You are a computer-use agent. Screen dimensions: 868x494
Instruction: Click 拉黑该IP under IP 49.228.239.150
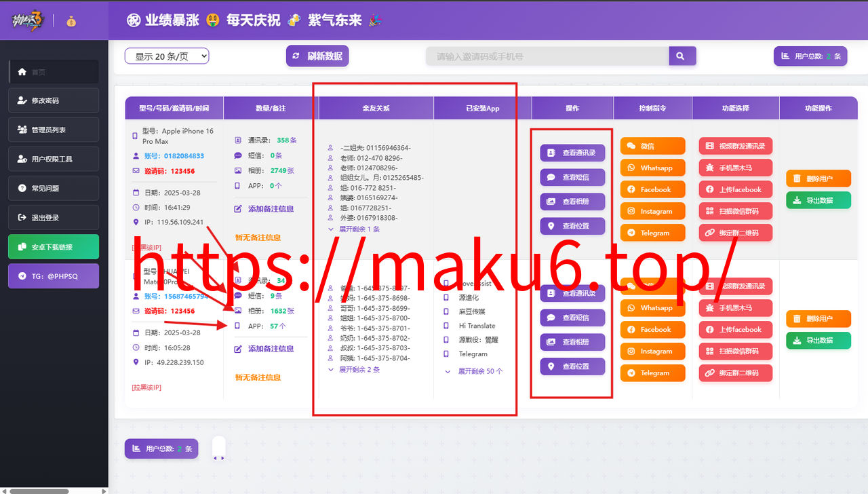coord(146,387)
